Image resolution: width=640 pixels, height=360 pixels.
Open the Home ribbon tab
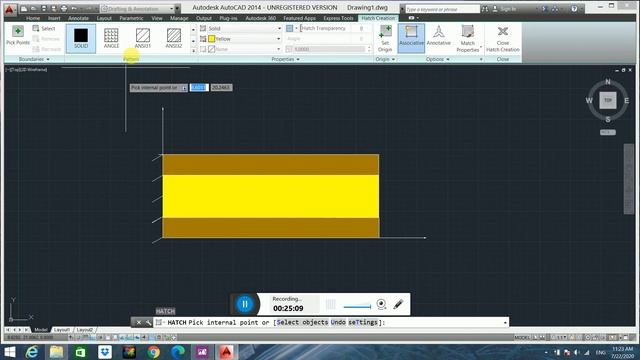[x=33, y=18]
